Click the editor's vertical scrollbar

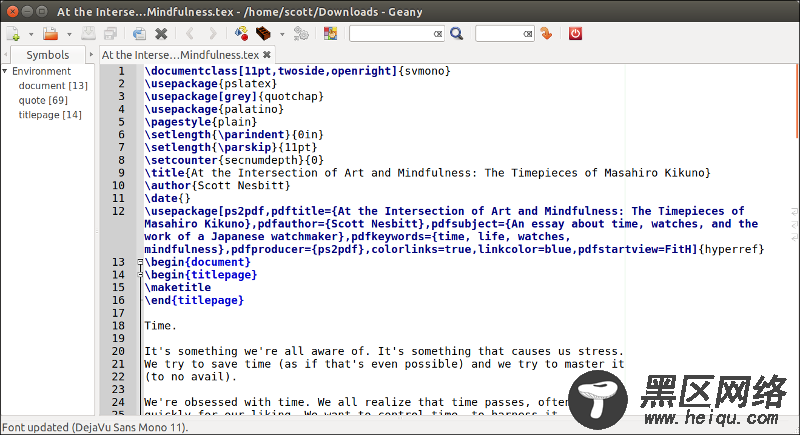(x=796, y=101)
